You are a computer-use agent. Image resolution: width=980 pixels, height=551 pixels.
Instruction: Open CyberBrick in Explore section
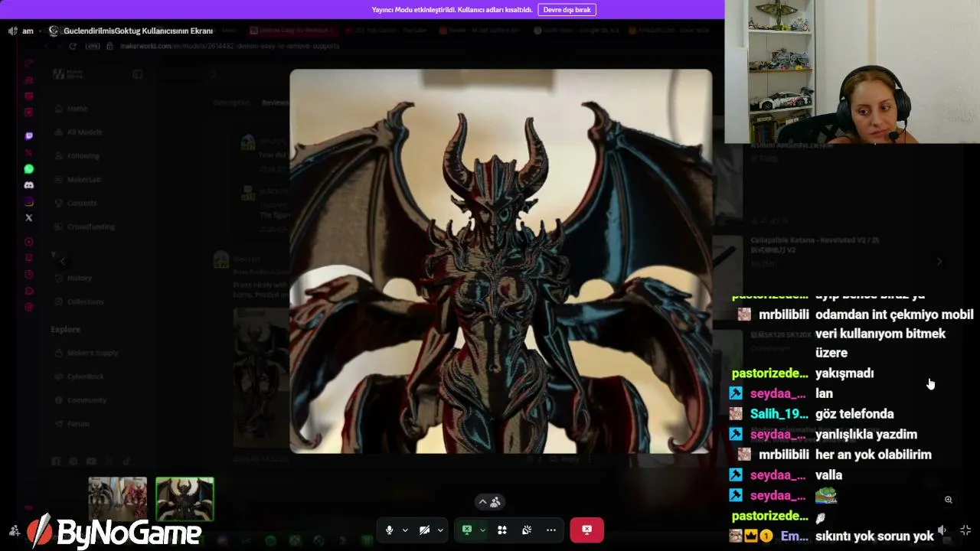click(x=85, y=377)
